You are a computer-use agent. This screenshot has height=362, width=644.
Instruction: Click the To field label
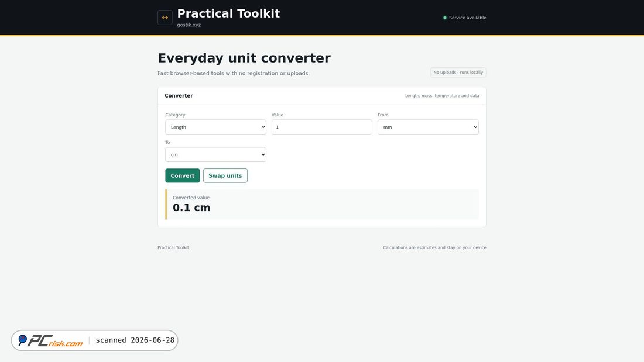(x=167, y=143)
